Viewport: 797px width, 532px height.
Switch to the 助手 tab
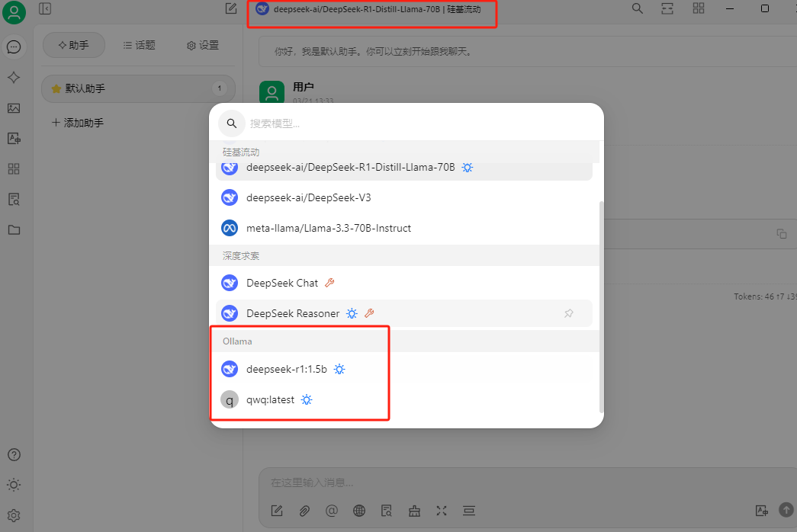[74, 45]
